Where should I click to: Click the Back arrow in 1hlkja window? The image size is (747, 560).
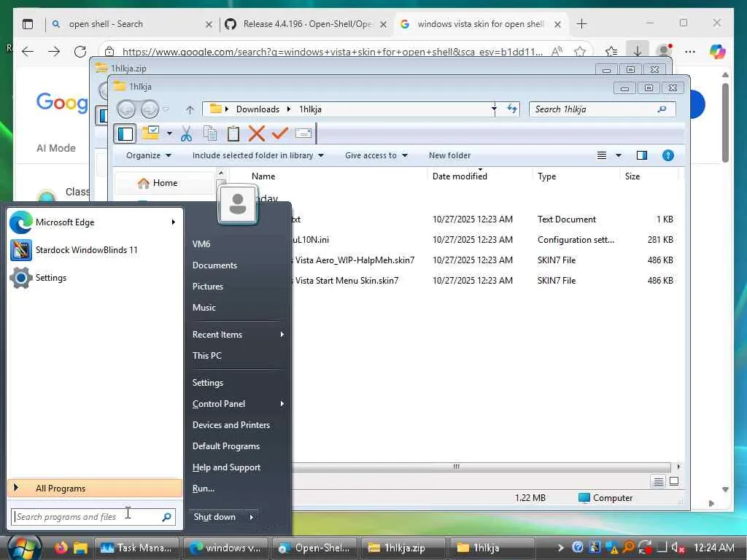point(126,109)
